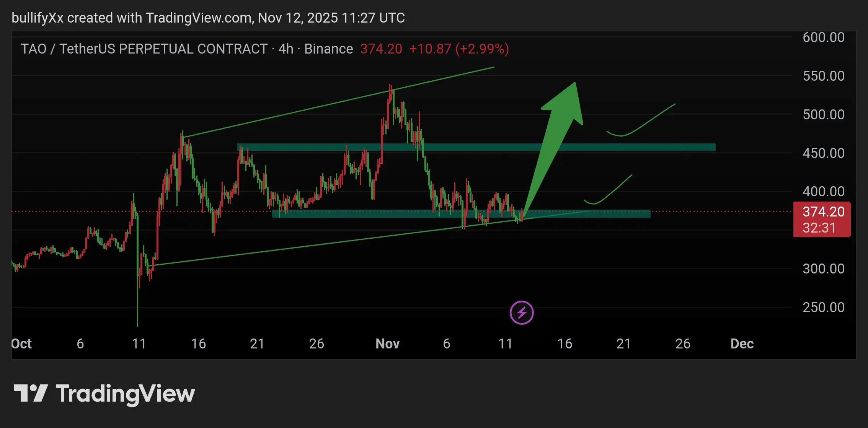Click the Binance exchange label
Viewport: 868px width, 428px height.
coord(328,49)
